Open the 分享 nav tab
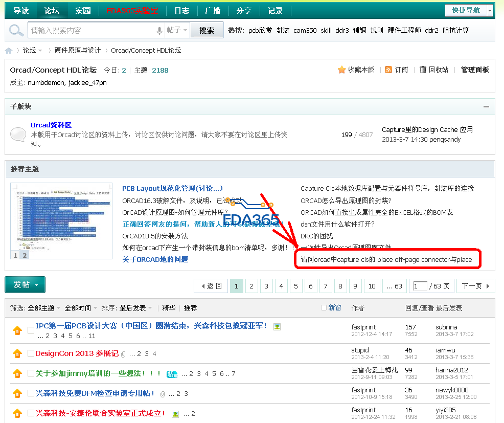 pos(244,11)
